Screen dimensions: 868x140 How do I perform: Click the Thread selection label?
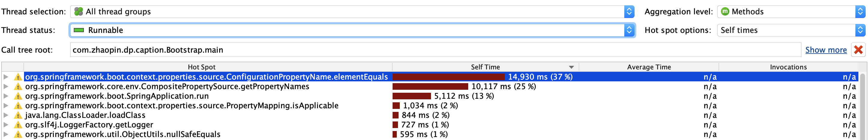coord(33,11)
